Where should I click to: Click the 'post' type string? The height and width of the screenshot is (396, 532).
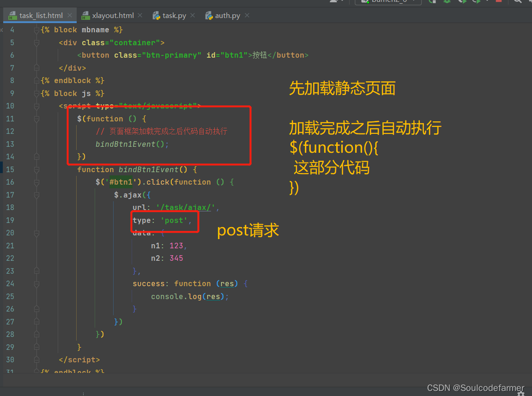(x=174, y=220)
